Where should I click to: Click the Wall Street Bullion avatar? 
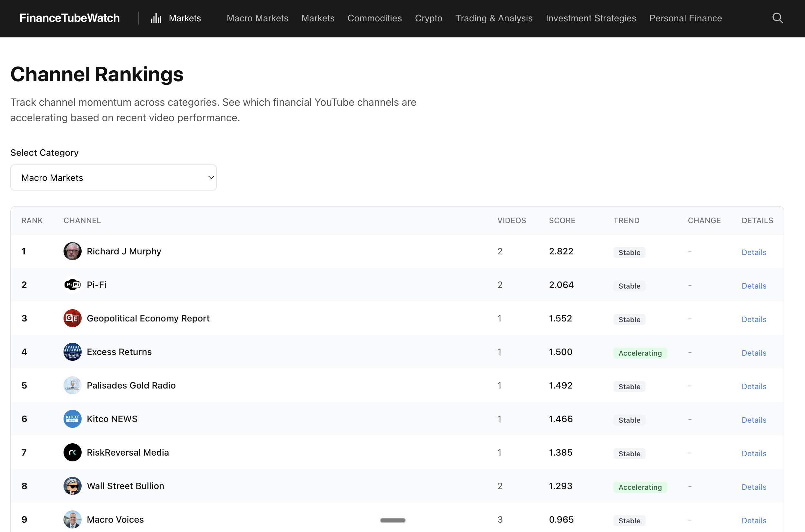coord(72,486)
